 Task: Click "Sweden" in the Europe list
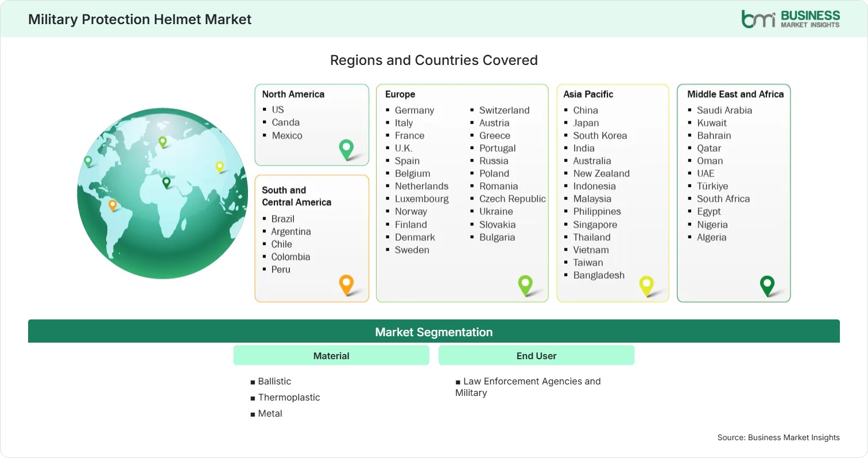tap(412, 249)
